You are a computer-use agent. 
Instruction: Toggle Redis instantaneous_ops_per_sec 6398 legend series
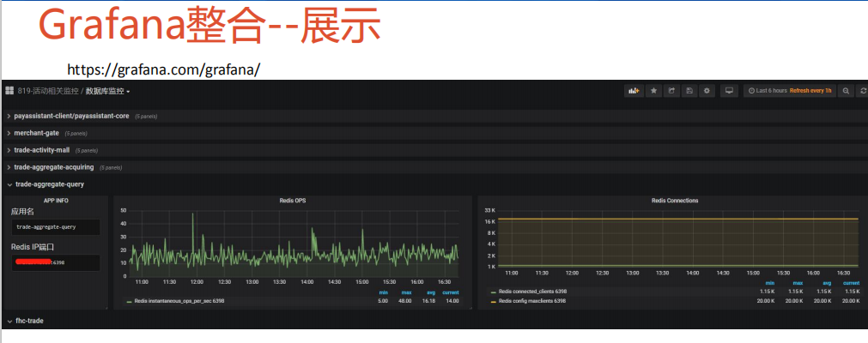[x=179, y=301]
